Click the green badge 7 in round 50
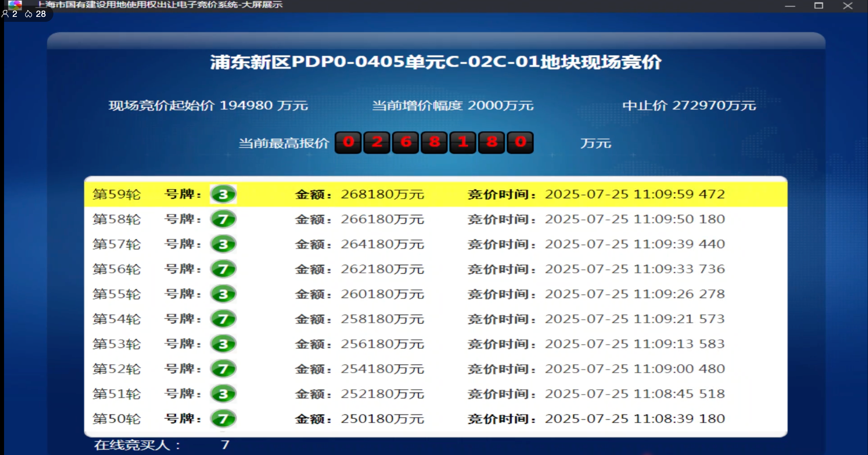 coord(223,418)
